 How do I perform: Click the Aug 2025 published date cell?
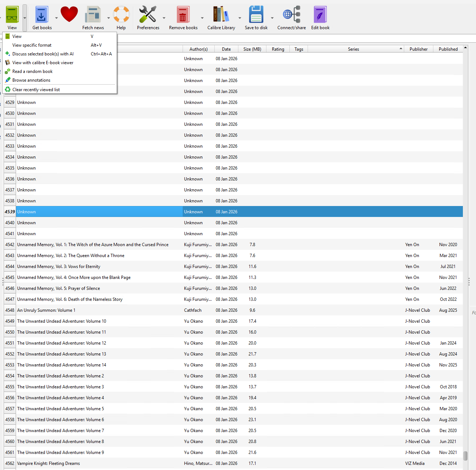[x=448, y=310]
